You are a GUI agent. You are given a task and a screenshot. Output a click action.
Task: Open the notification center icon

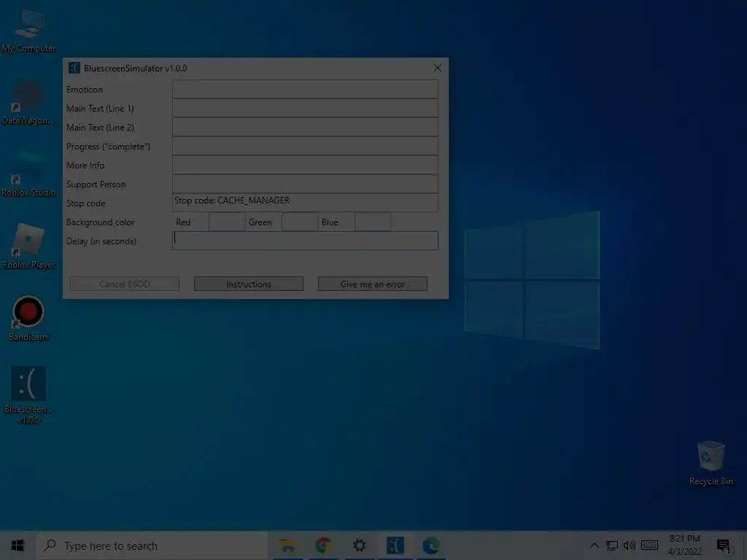tap(724, 545)
